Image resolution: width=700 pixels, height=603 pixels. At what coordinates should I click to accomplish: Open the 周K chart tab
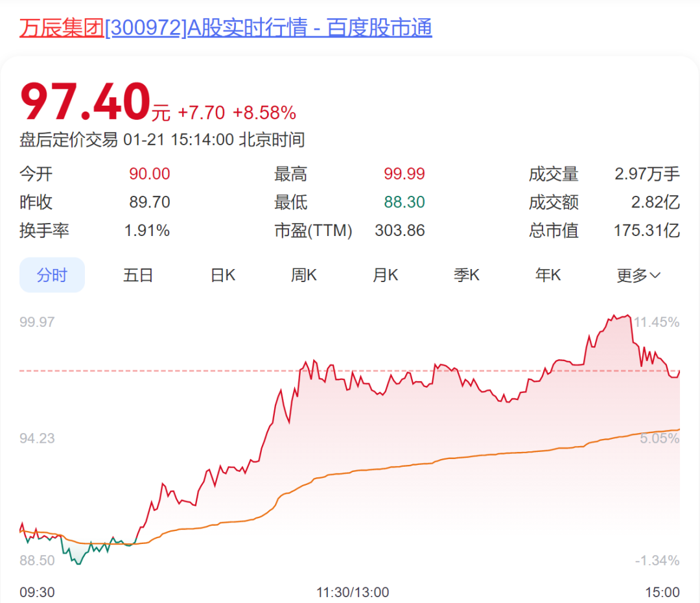tap(303, 275)
